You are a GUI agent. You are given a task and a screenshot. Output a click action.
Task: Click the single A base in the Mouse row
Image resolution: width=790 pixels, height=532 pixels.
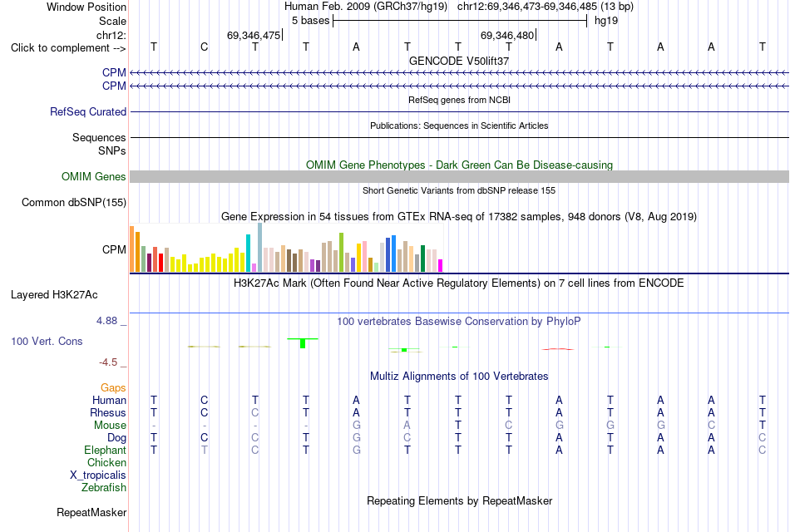pyautogui.click(x=407, y=426)
